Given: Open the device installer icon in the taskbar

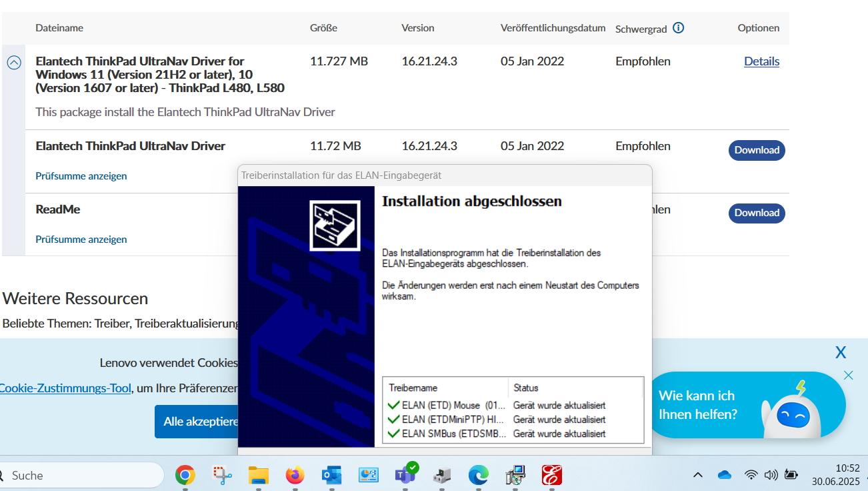Looking at the screenshot, I should (x=441, y=475).
